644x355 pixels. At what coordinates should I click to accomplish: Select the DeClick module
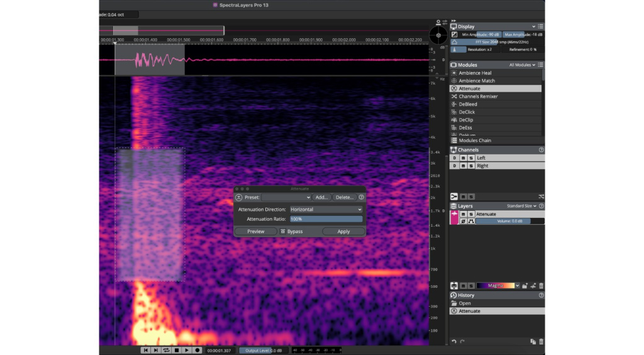click(496, 112)
